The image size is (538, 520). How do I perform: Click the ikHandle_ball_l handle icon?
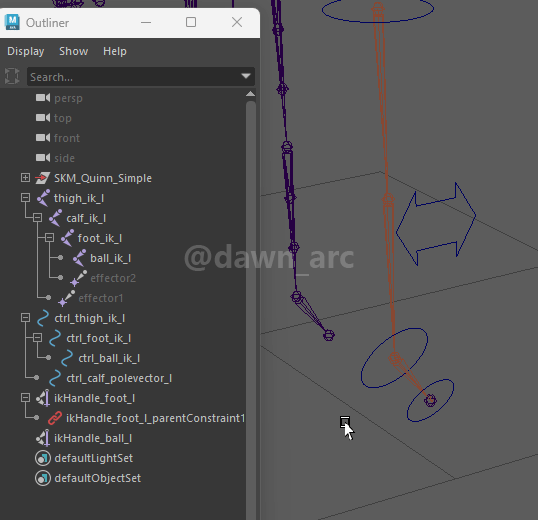(x=43, y=438)
